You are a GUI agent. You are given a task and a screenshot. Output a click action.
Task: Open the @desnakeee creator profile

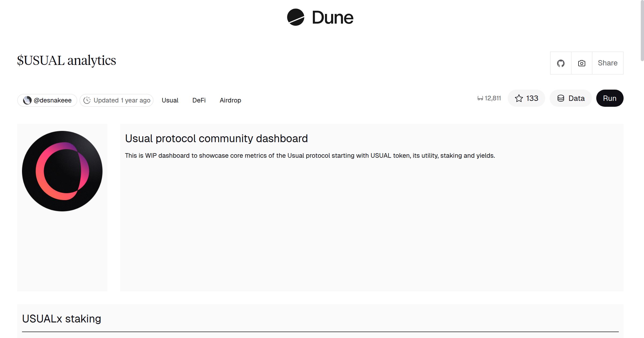pyautogui.click(x=53, y=100)
